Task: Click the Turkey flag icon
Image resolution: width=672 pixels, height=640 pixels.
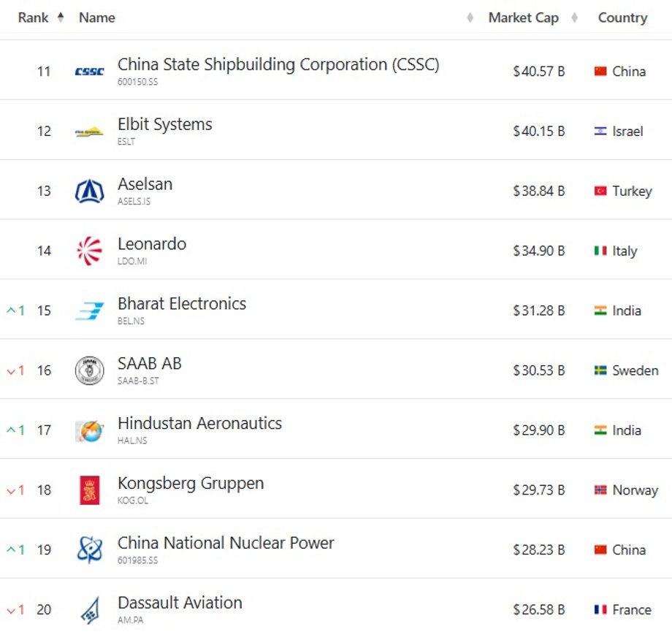Action: tap(600, 191)
